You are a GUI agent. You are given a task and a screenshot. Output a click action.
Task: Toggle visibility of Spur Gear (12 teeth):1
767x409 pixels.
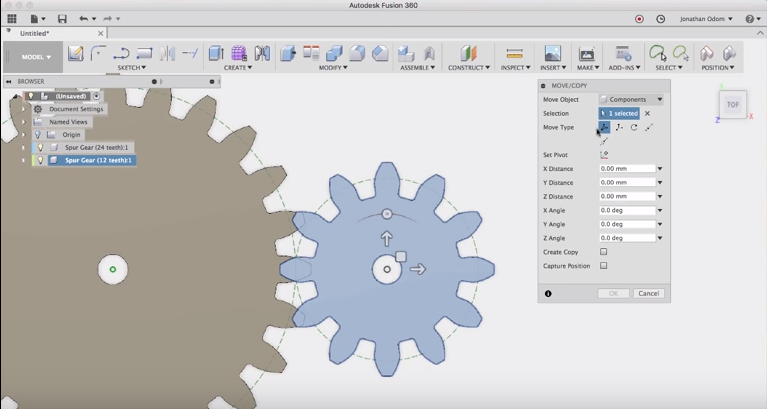tap(40, 160)
